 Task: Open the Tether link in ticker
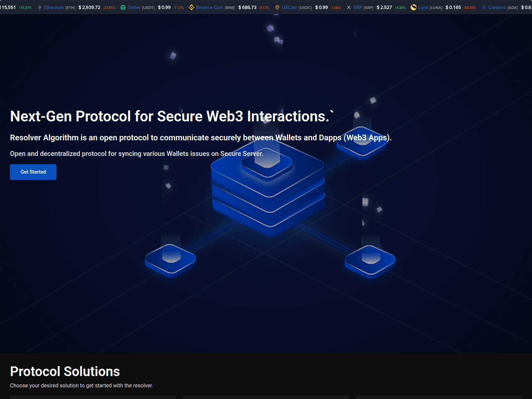[134, 7]
